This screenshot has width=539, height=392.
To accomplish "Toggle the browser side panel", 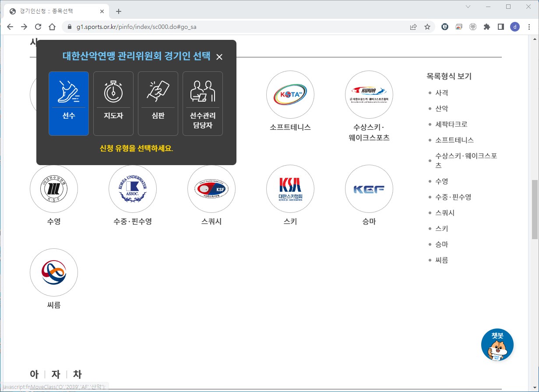I will 500,27.
